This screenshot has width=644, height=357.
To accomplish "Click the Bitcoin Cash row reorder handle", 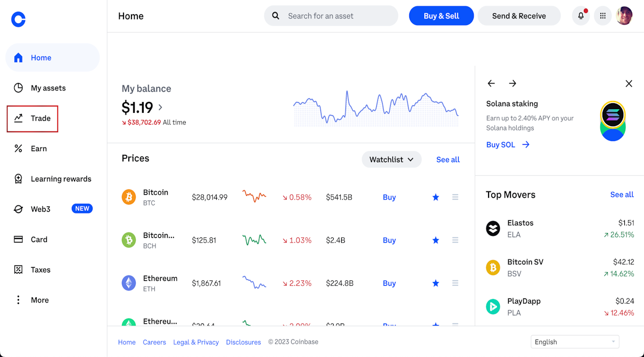I will [455, 240].
